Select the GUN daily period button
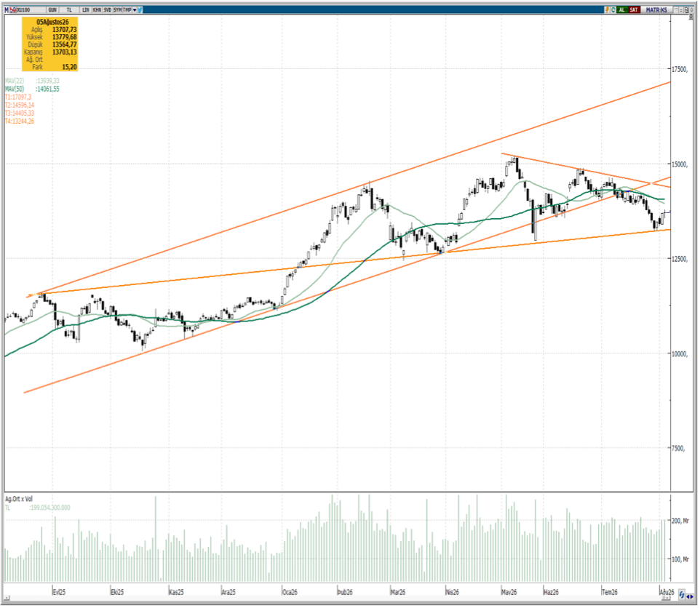Screen dimensions: 700x608 tap(52, 9)
